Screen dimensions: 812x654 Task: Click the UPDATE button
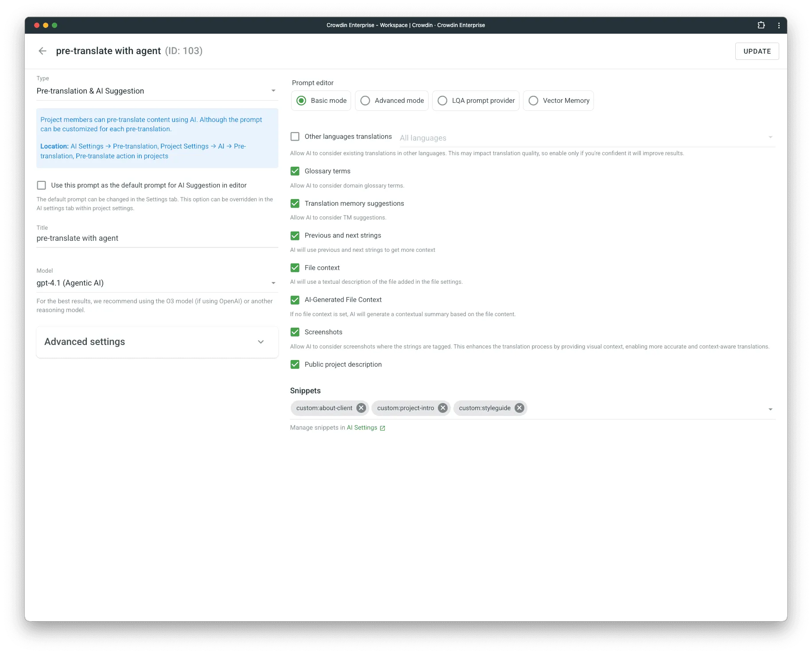[757, 51]
